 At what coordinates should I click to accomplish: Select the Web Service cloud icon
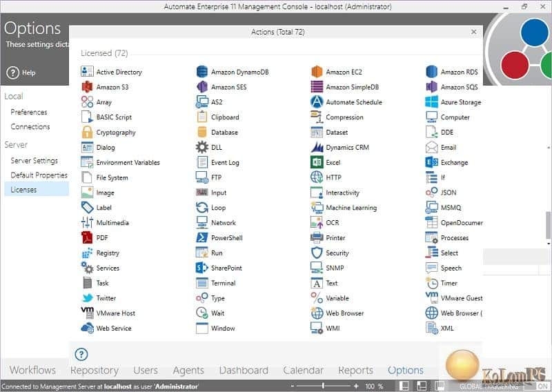pos(87,329)
